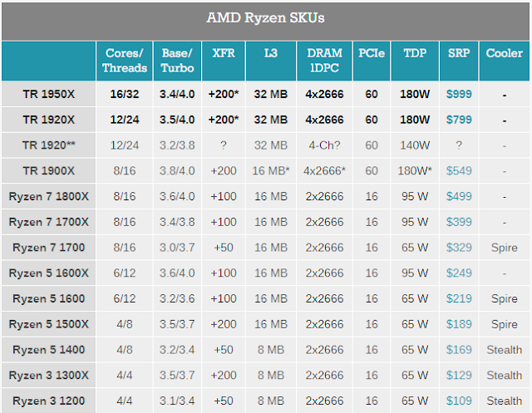Click the TR 1920** row label

pyautogui.click(x=47, y=145)
